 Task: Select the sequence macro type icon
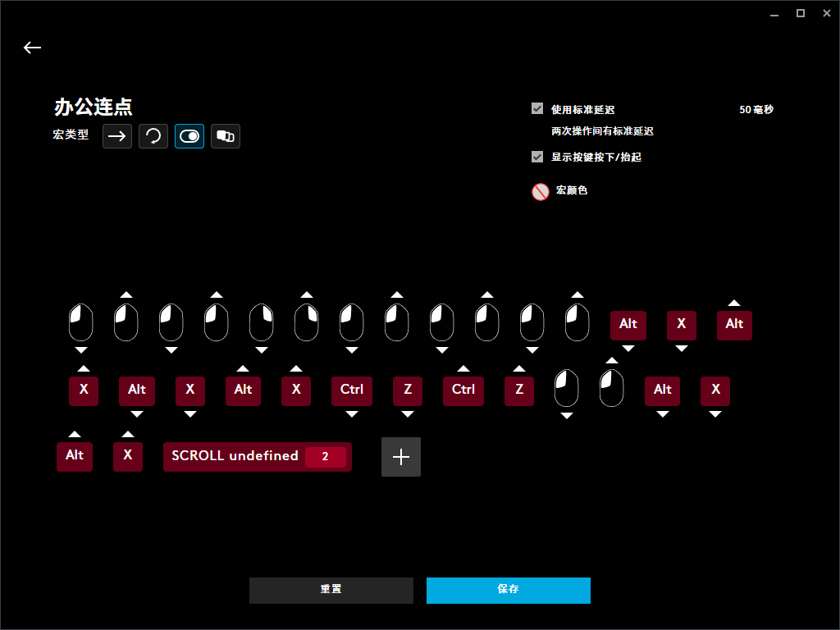coord(226,136)
